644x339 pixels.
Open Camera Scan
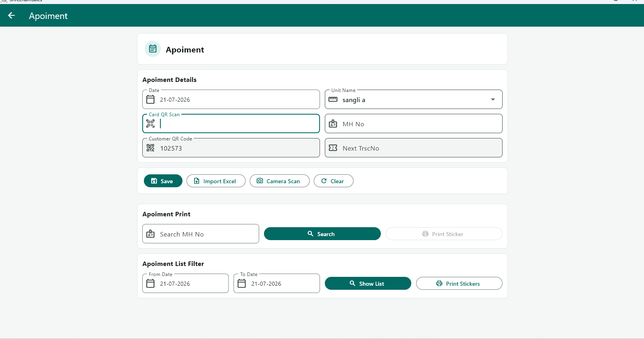(279, 181)
